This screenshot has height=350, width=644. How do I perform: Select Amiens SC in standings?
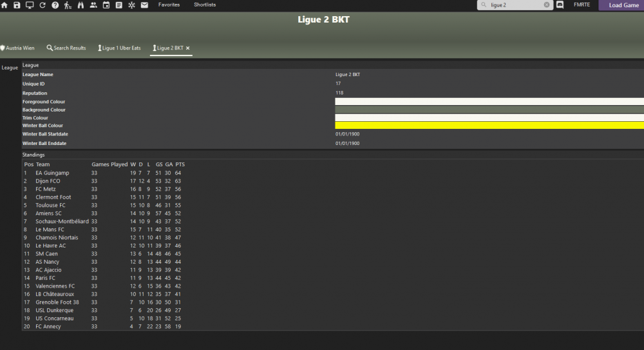(x=48, y=213)
